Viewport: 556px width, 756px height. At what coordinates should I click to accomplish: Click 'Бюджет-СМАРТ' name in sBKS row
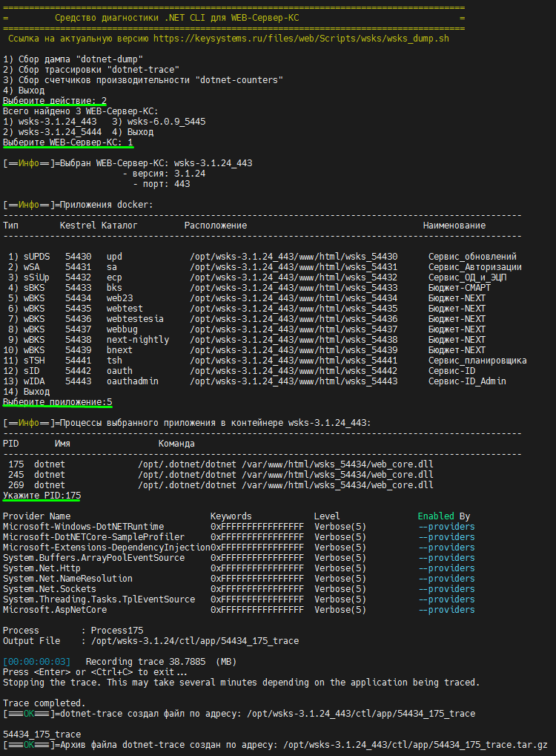click(x=459, y=288)
